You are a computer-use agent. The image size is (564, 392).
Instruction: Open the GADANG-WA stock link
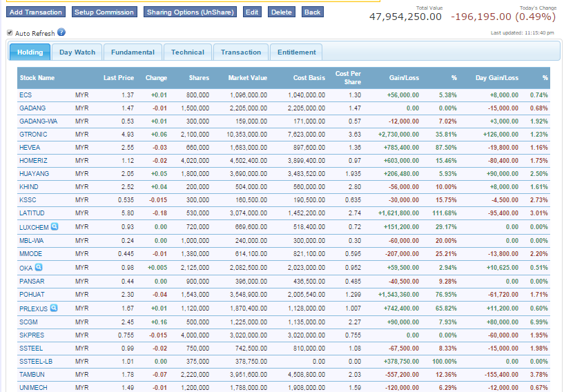click(x=39, y=121)
